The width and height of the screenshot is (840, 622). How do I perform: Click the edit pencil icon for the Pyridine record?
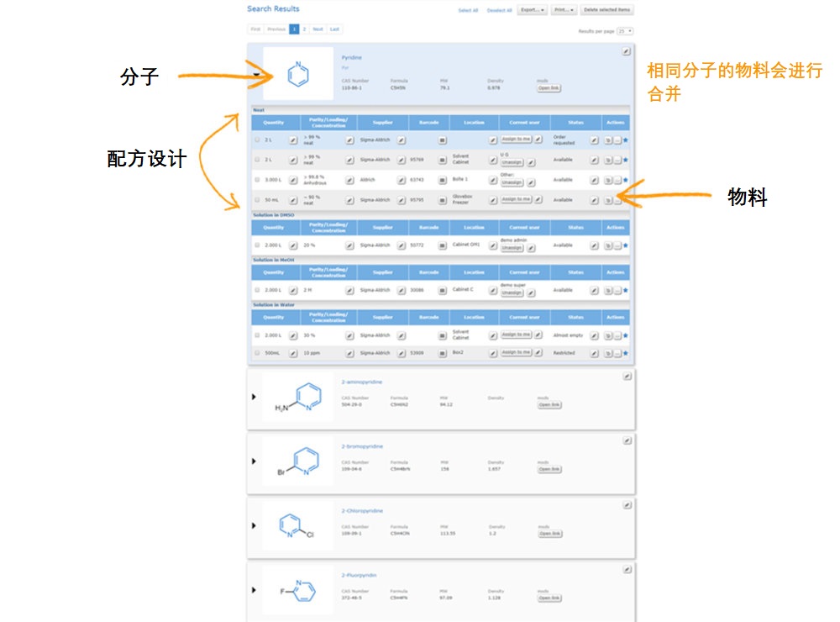coord(626,51)
